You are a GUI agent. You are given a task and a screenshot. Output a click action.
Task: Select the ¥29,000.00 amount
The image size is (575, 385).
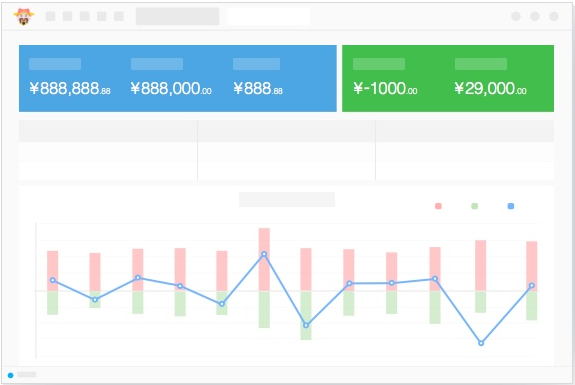click(x=490, y=88)
